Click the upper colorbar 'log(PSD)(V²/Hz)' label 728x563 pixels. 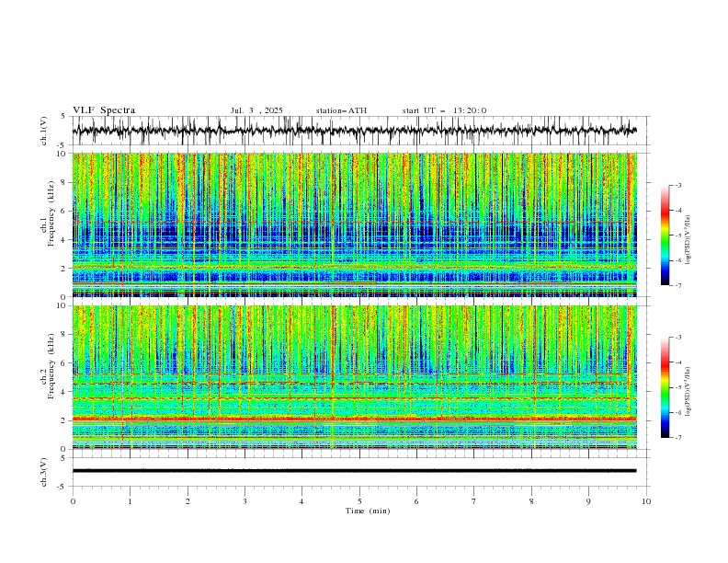(688, 240)
